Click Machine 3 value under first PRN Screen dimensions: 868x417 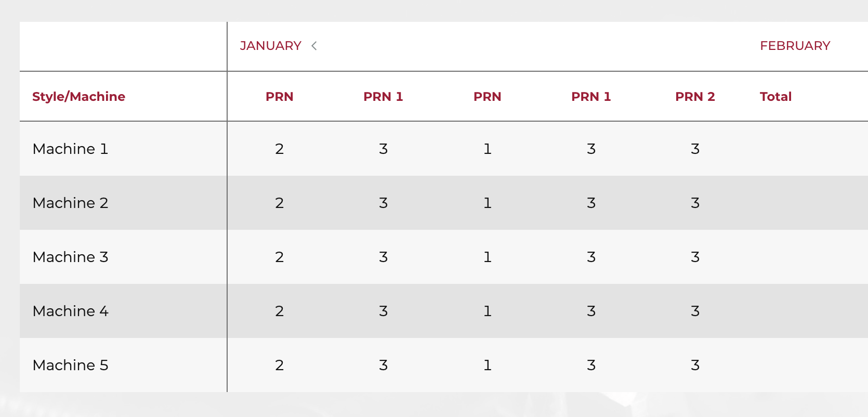[279, 257]
